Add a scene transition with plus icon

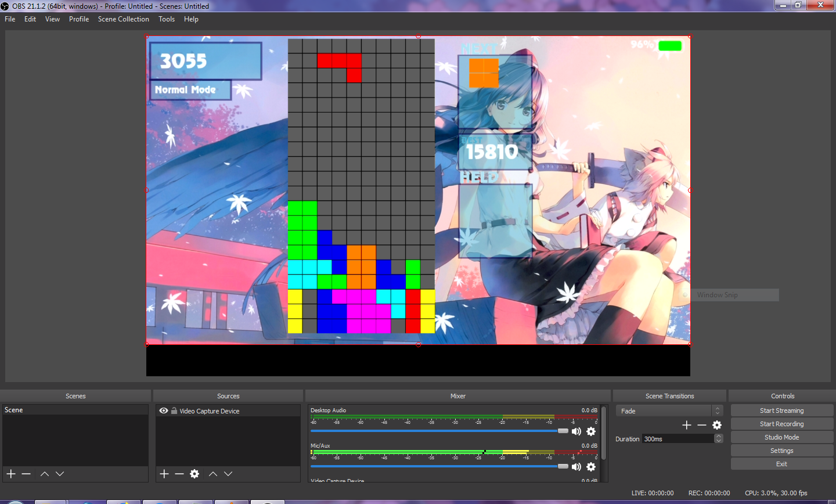coord(687,425)
